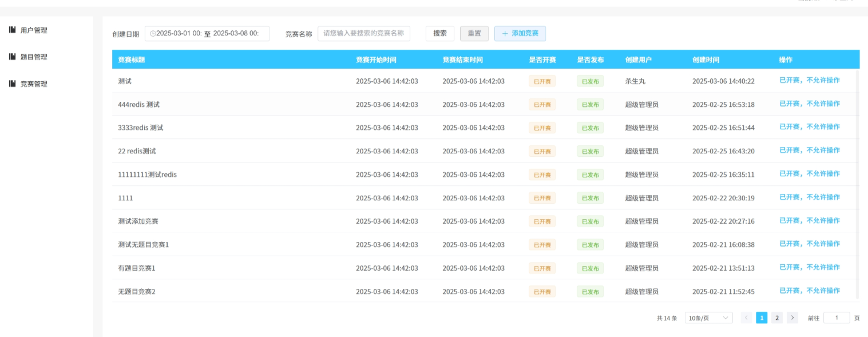
Task: Click the 已开赛 tag in 有题目竞赛1 row
Action: click(x=542, y=268)
